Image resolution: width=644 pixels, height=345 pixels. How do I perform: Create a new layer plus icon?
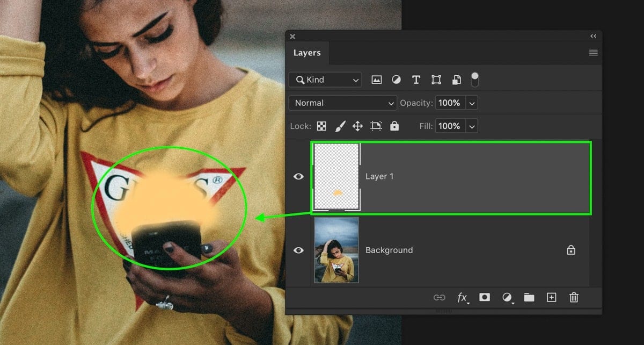tap(551, 297)
